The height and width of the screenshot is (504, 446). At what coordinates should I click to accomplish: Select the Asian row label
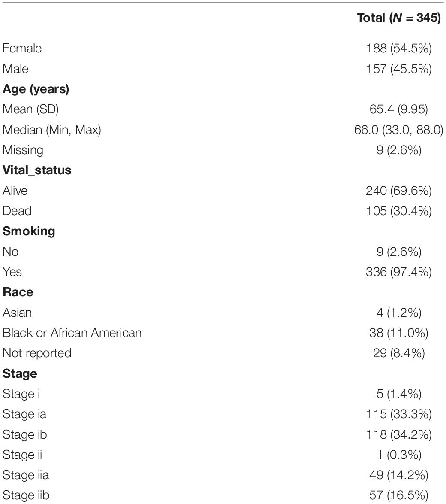pos(17,313)
